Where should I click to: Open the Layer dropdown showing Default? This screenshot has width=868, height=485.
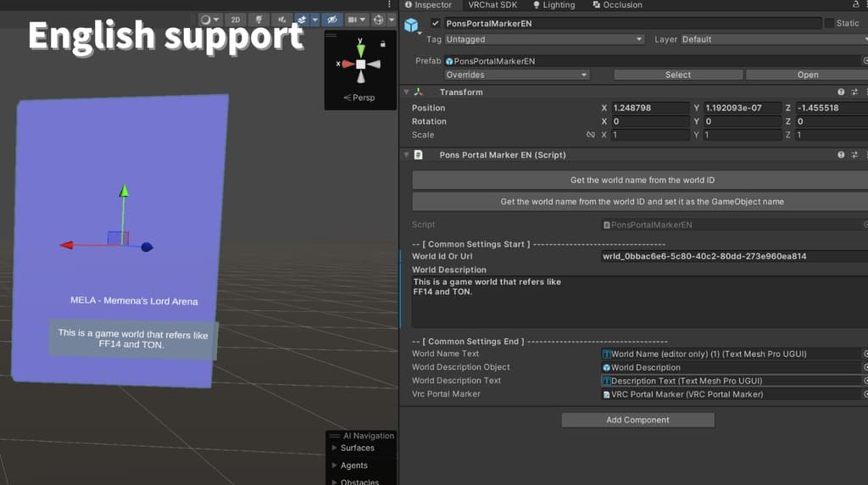click(774, 39)
